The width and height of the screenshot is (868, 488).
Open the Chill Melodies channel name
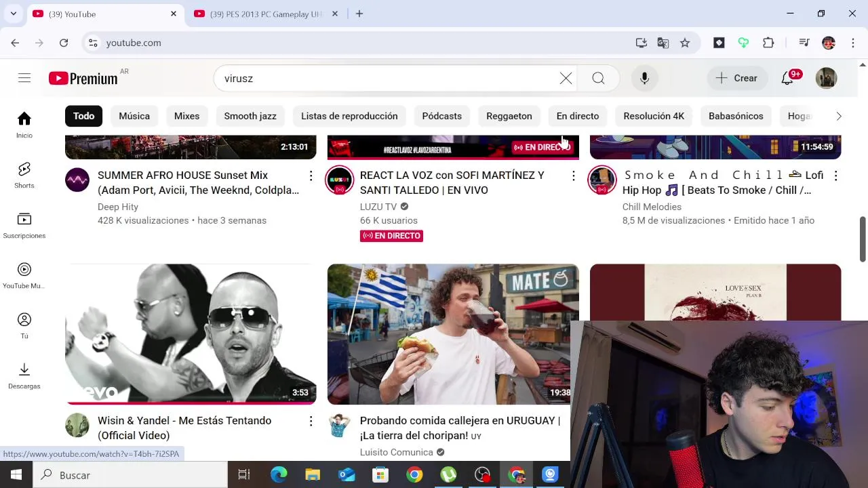[x=652, y=207]
